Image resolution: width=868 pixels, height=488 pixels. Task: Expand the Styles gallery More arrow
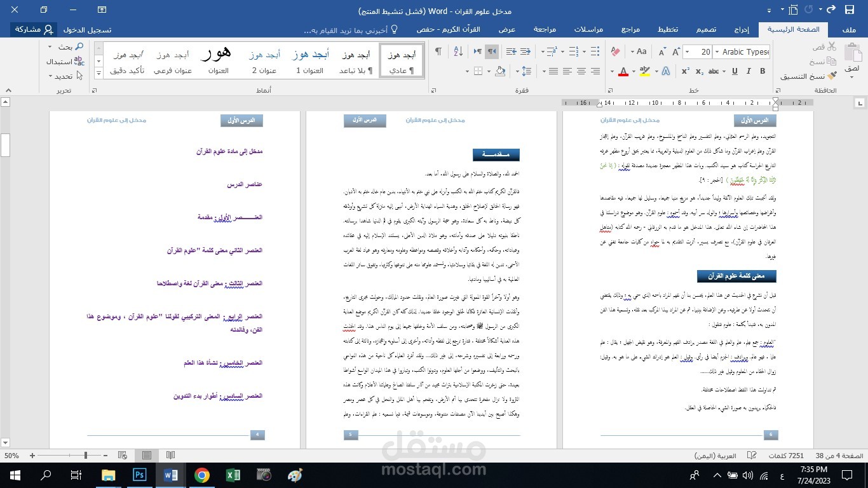98,74
